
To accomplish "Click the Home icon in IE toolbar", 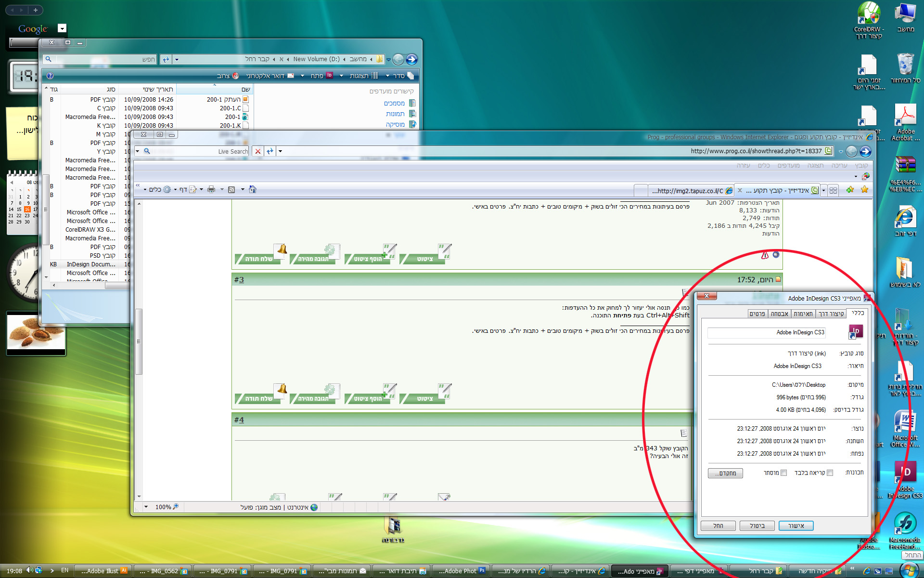I will click(x=253, y=189).
